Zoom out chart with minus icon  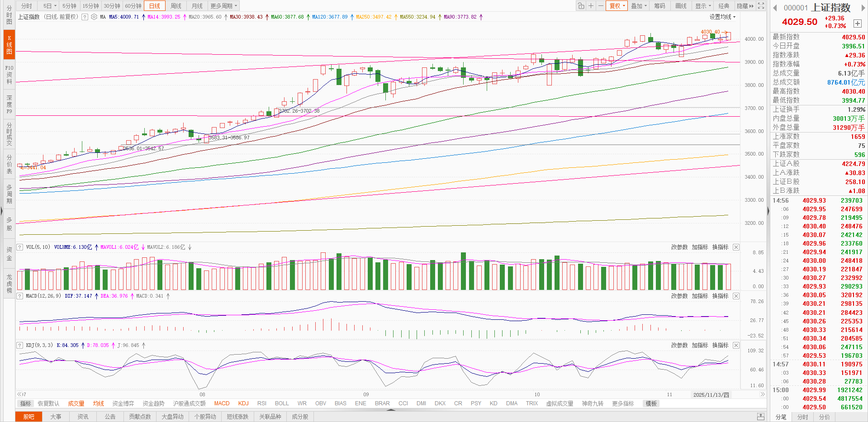pyautogui.click(x=600, y=6)
